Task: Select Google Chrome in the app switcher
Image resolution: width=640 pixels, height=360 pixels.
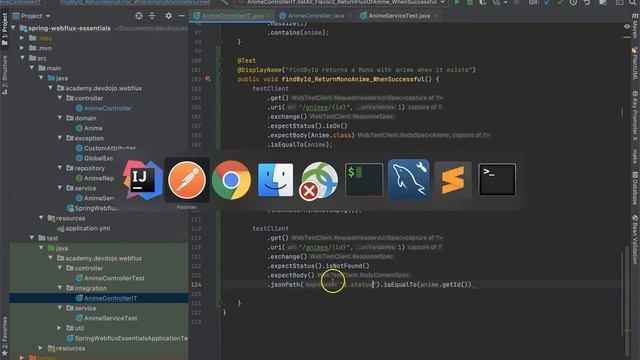Action: [231, 180]
